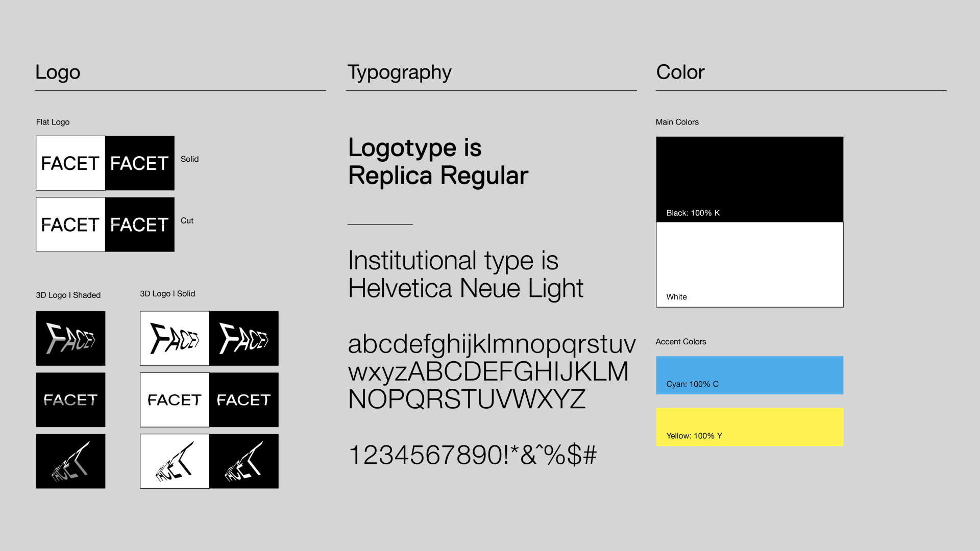Image resolution: width=980 pixels, height=551 pixels.
Task: Click the White color swatch
Action: [x=750, y=264]
